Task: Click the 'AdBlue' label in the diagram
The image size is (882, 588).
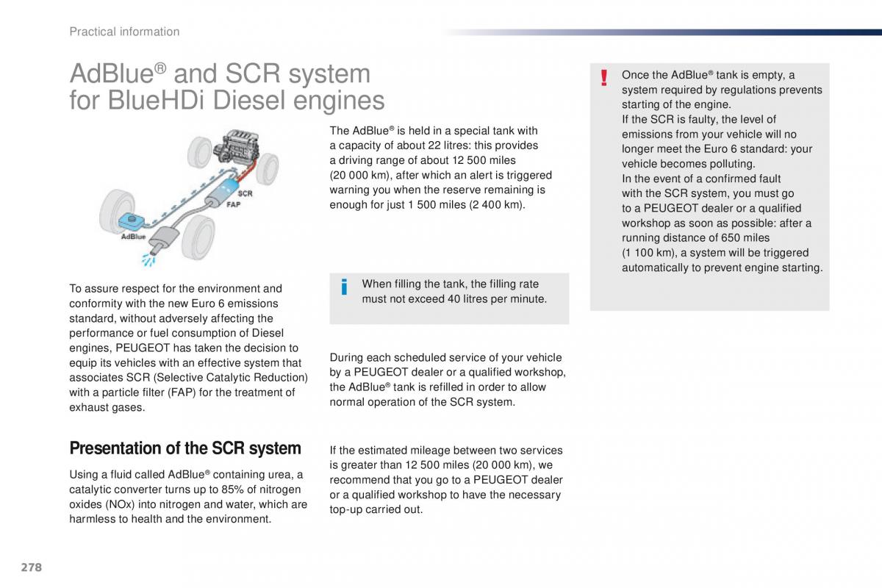Action: coord(133,237)
